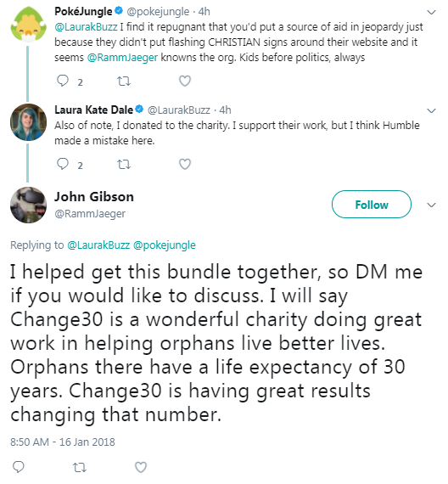Open PokéJungle tweet options chevron
The height and width of the screenshot is (484, 448).
coord(431,12)
